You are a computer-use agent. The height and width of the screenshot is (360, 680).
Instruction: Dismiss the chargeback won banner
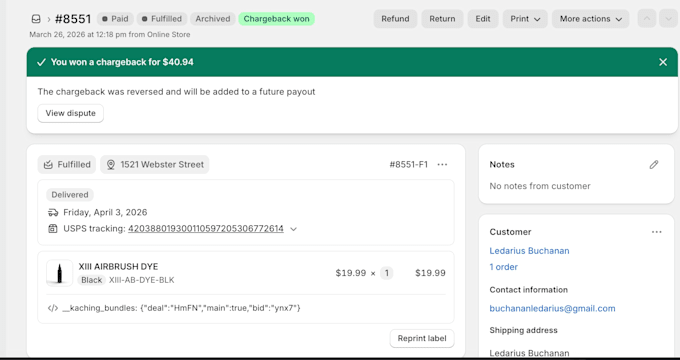point(663,62)
